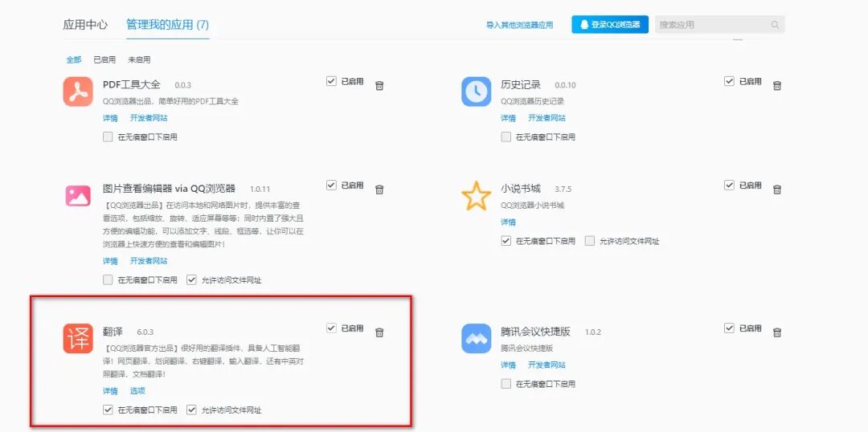Select 管理我的应用 (7) tab

pyautogui.click(x=168, y=25)
